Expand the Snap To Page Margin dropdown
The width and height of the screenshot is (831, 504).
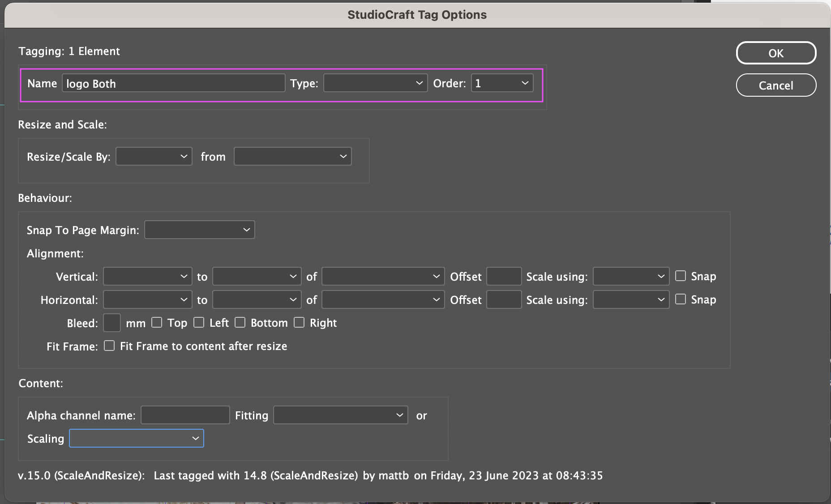pyautogui.click(x=200, y=230)
